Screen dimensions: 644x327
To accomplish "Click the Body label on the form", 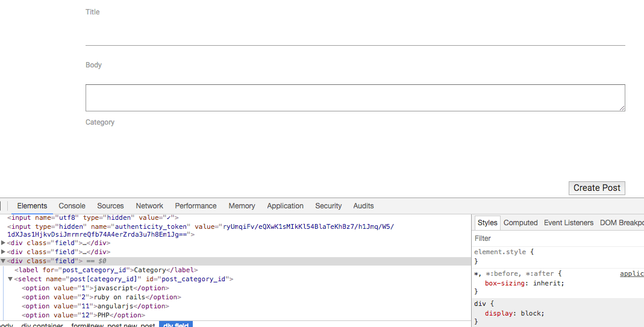I will pyautogui.click(x=93, y=65).
